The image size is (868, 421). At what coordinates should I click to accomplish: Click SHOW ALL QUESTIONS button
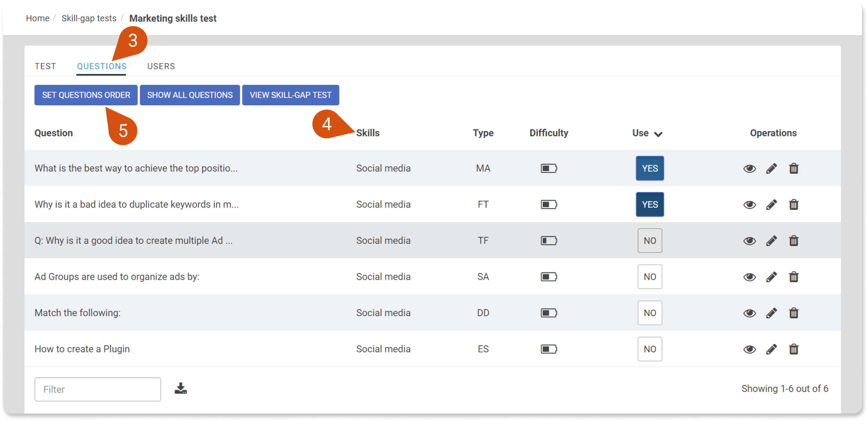tap(190, 95)
